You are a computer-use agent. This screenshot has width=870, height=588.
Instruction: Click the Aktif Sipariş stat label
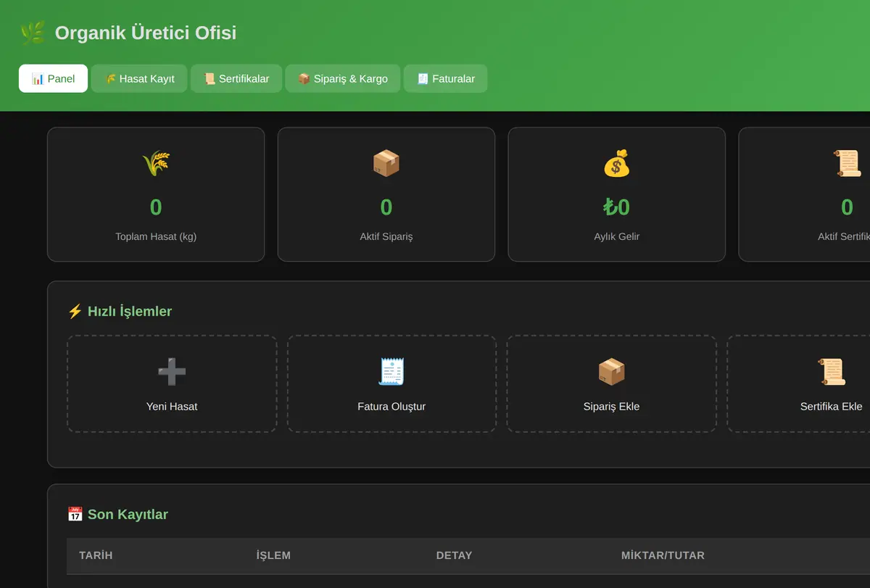(x=386, y=236)
